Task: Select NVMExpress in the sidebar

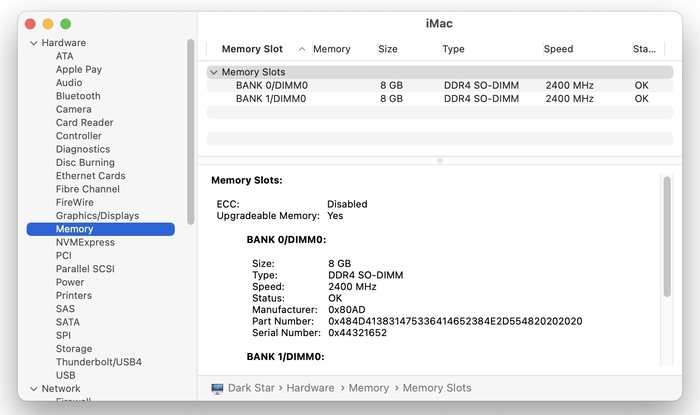Action: click(85, 242)
